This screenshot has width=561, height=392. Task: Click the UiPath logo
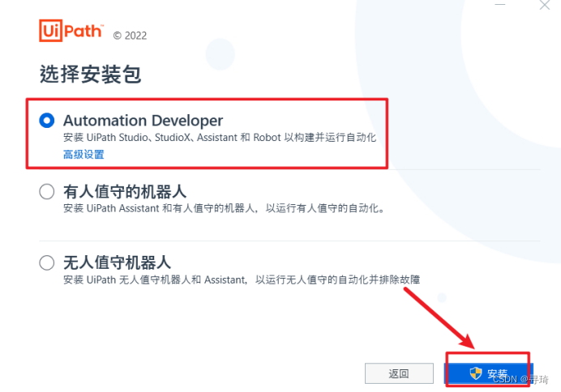pyautogui.click(x=71, y=31)
